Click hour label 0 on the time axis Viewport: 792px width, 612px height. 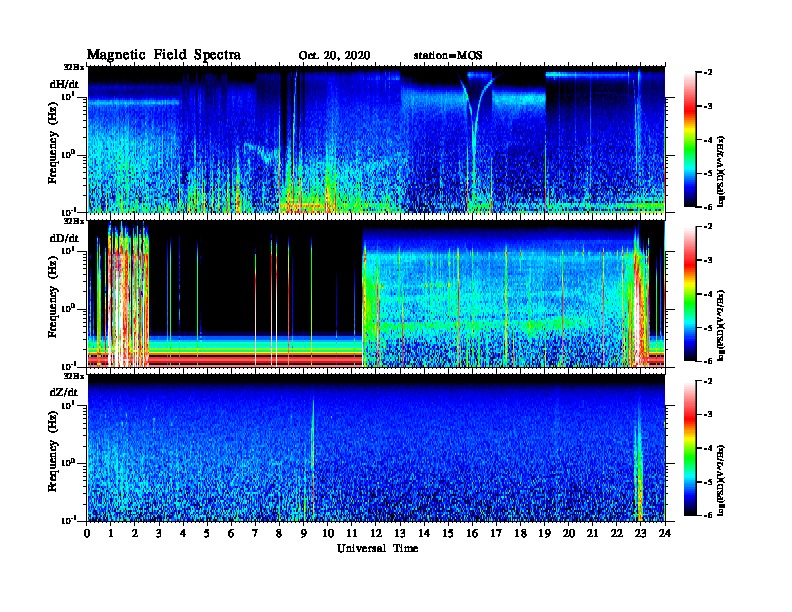87,533
